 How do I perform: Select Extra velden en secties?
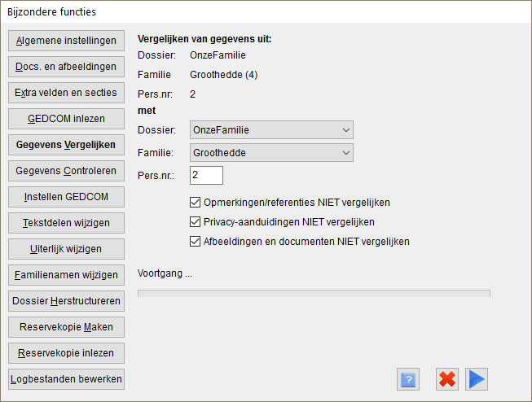(x=66, y=93)
